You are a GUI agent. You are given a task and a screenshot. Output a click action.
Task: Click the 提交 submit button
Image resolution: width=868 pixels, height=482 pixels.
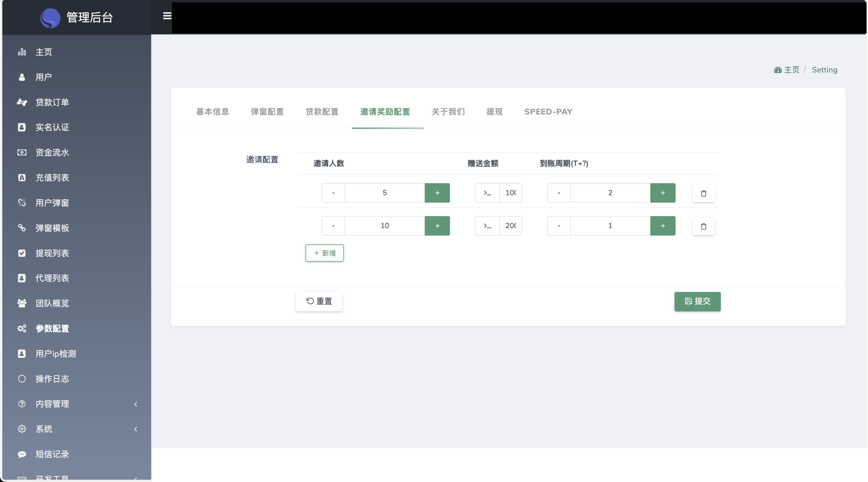point(698,301)
